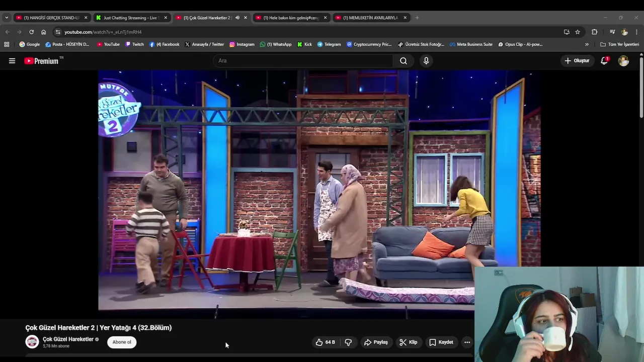Expand tab search dropdown arrow
This screenshot has height=362, width=644.
click(x=7, y=18)
